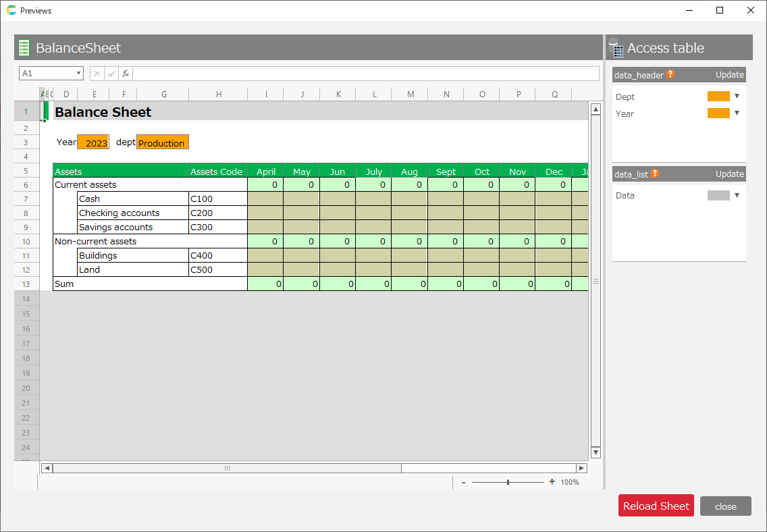
Task: Click the green BalanceSheet spreadsheet icon
Action: pos(24,48)
